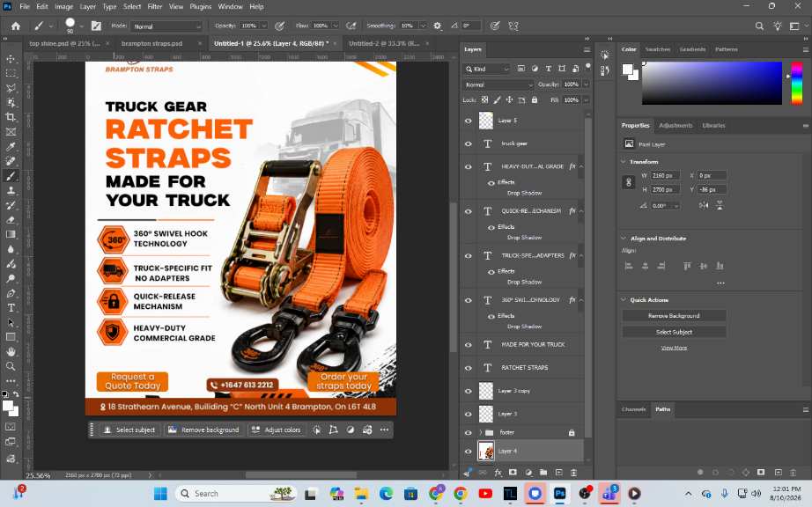Select the Crop tool
This screenshot has width=812, height=507.
click(x=11, y=117)
